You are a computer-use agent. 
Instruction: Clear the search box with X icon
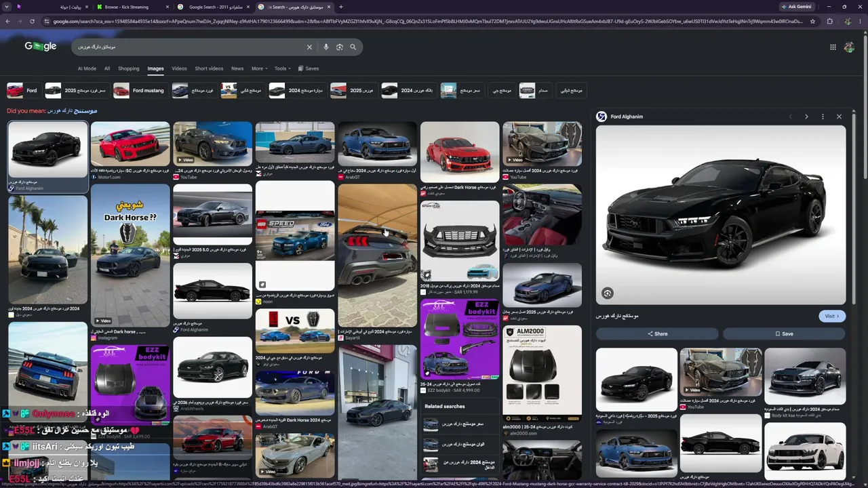click(309, 47)
